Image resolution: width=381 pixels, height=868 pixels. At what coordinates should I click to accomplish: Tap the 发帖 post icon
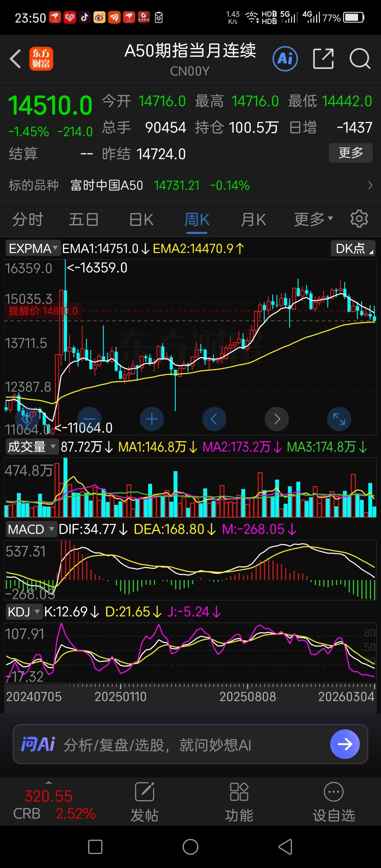pos(145,802)
